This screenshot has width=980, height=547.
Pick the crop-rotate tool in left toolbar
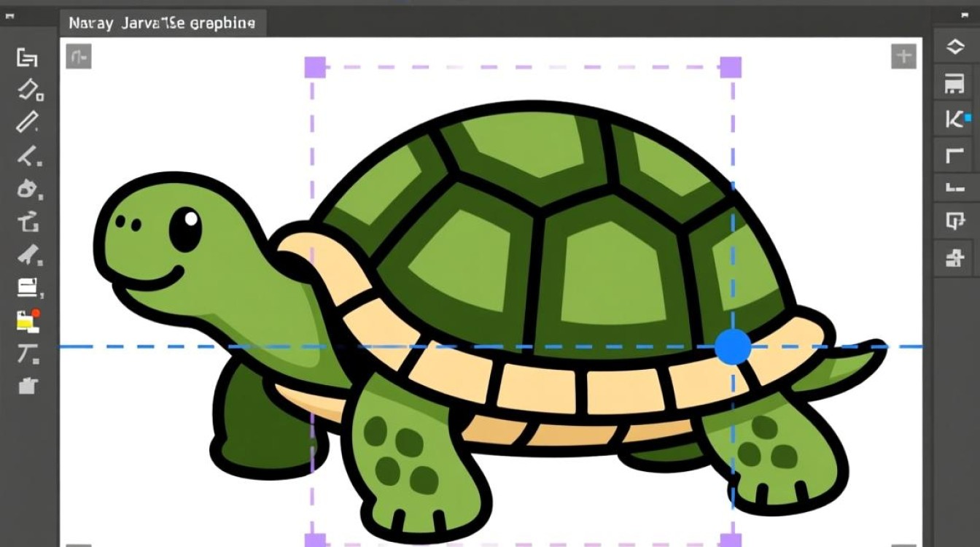28,222
